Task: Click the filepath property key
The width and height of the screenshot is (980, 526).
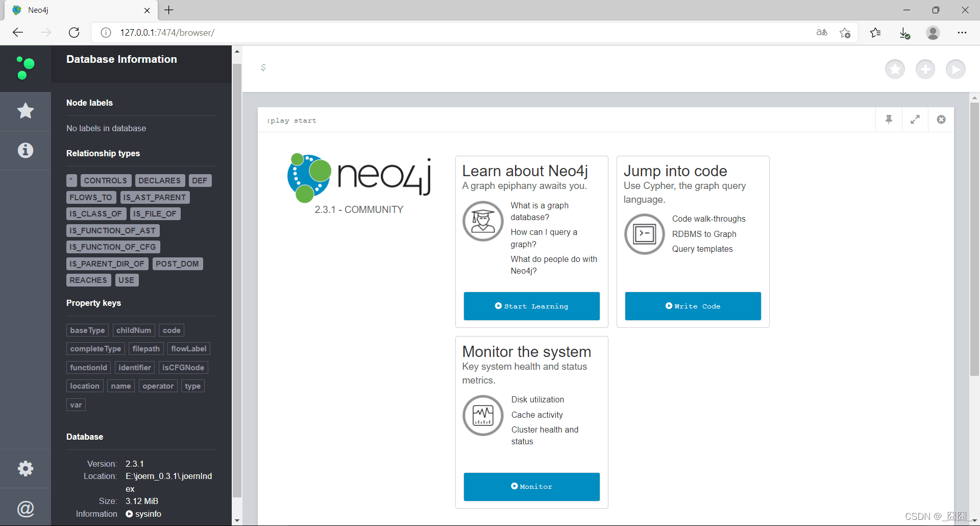Action: [x=146, y=349]
